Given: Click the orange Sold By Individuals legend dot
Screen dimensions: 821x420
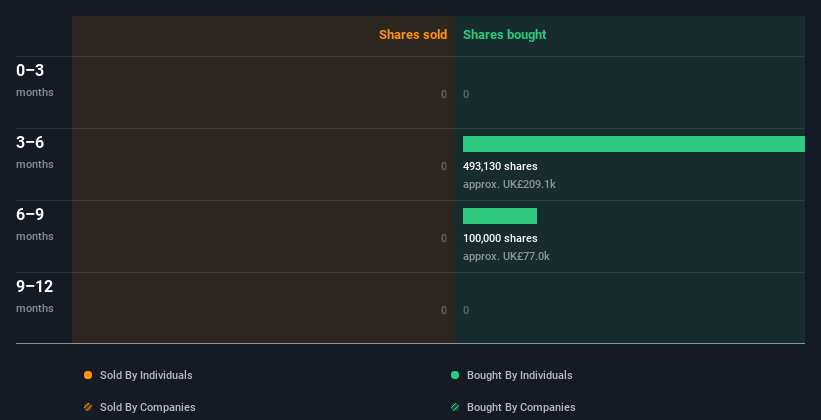Looking at the screenshot, I should point(88,375).
